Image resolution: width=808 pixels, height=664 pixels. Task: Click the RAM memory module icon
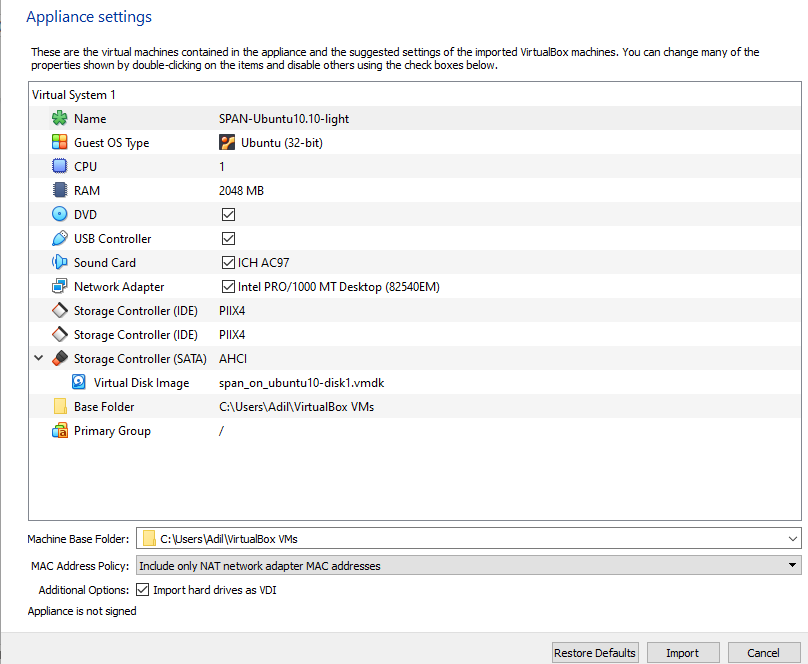60,190
